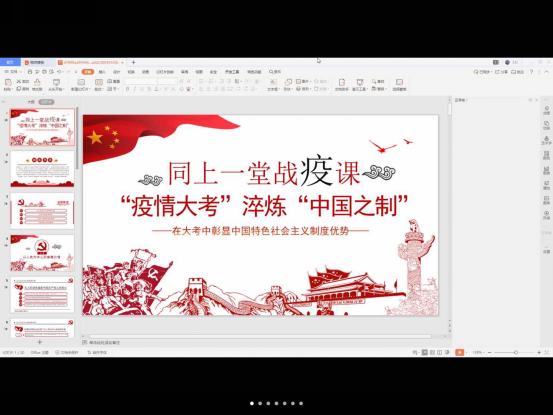
Task: Click the Share button at top right
Action: coord(502,72)
